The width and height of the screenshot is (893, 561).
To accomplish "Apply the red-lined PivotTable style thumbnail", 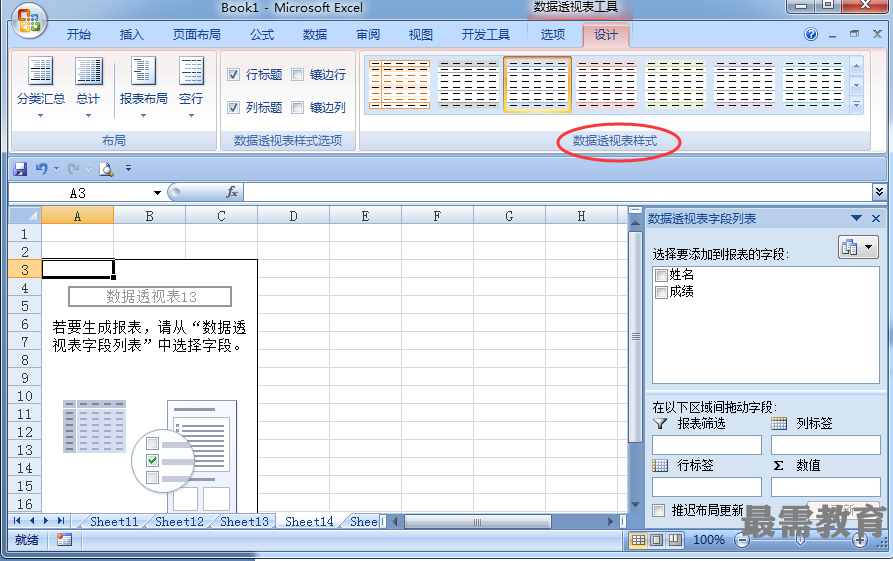I will [606, 85].
